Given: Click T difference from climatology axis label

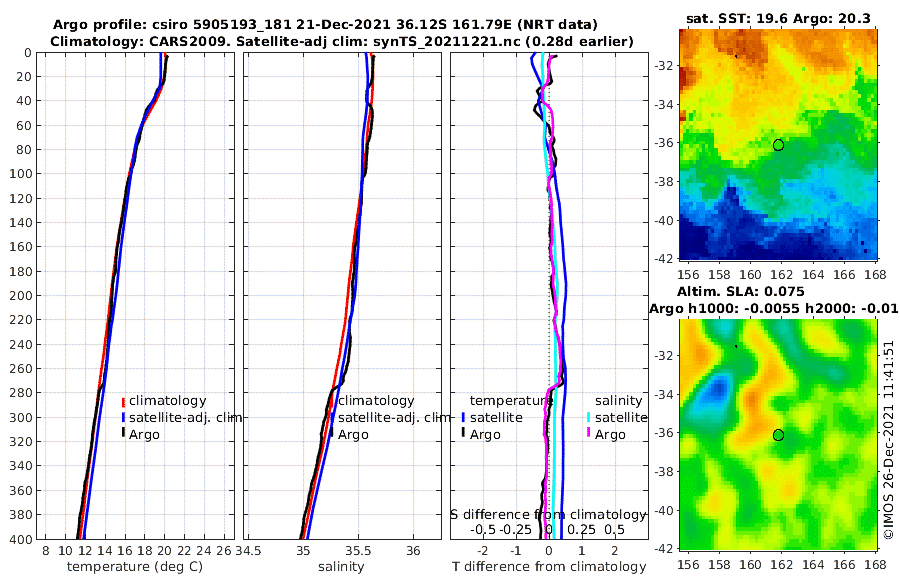Looking at the screenshot, I should (549, 567).
